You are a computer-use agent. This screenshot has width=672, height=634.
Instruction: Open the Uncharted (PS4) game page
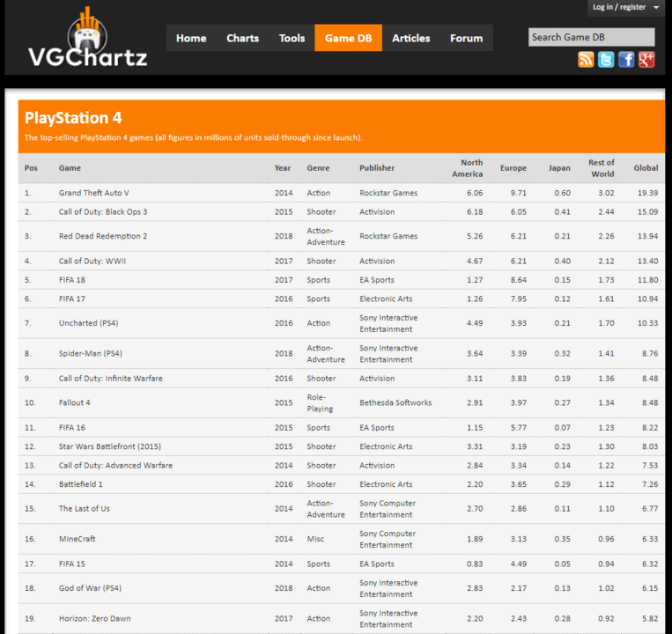pyautogui.click(x=88, y=323)
